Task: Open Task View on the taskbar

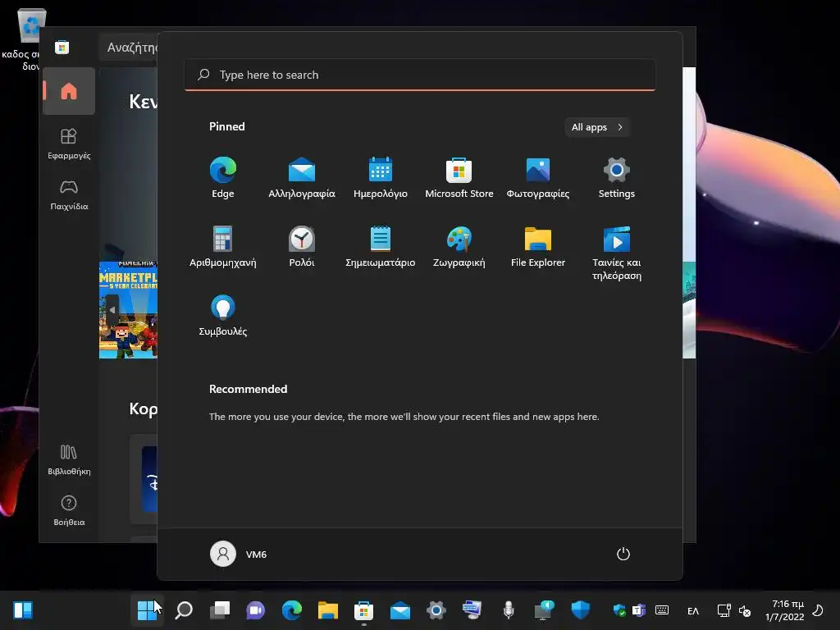Action: [x=220, y=609]
